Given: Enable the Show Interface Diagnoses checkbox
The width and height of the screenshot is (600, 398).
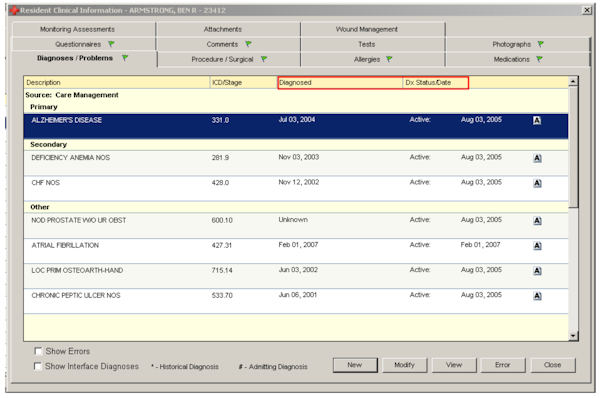Looking at the screenshot, I should pos(38,366).
